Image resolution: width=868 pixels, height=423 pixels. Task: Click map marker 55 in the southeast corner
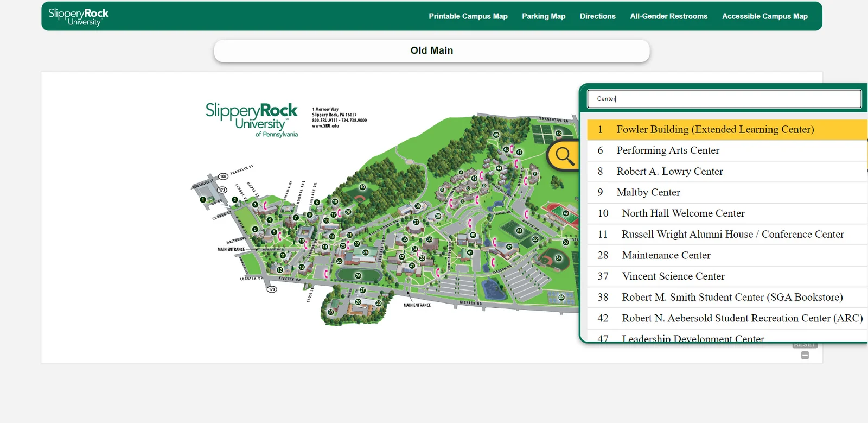pyautogui.click(x=561, y=298)
